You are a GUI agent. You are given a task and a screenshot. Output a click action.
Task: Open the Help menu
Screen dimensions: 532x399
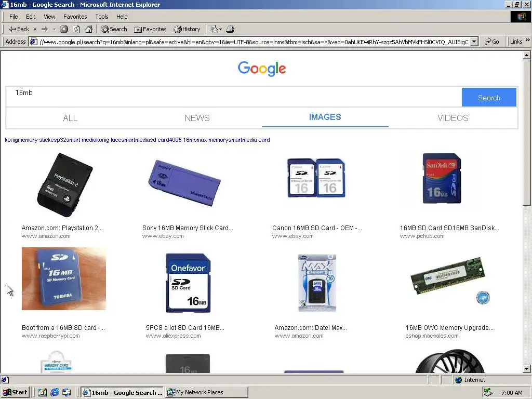click(x=122, y=17)
